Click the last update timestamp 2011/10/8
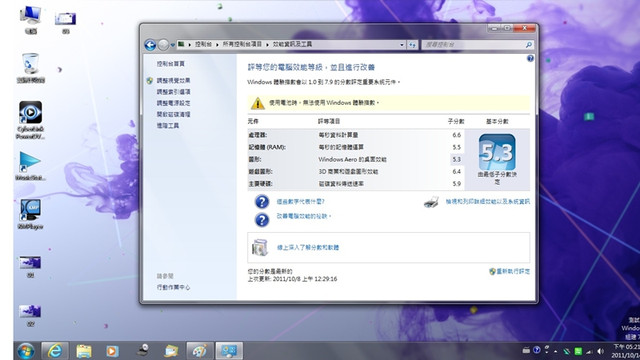 click(x=305, y=279)
